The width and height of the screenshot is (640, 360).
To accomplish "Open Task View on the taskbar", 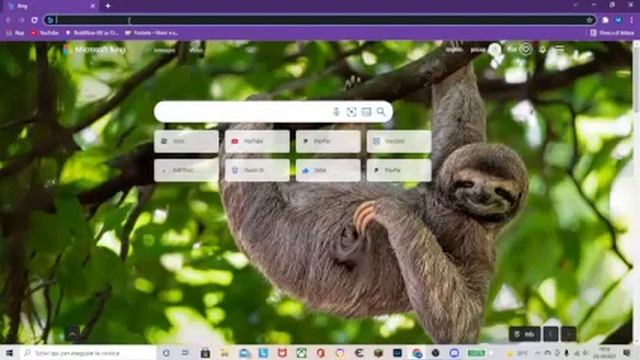I will coord(184,353).
